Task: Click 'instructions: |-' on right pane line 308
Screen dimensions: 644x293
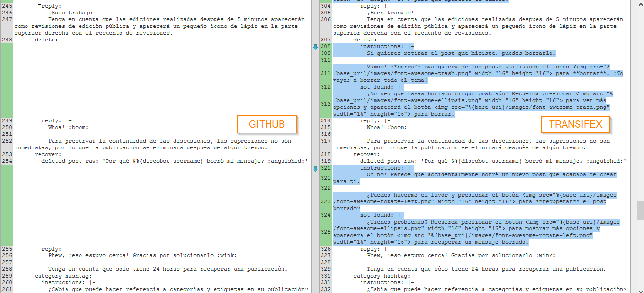Action: pos(387,47)
